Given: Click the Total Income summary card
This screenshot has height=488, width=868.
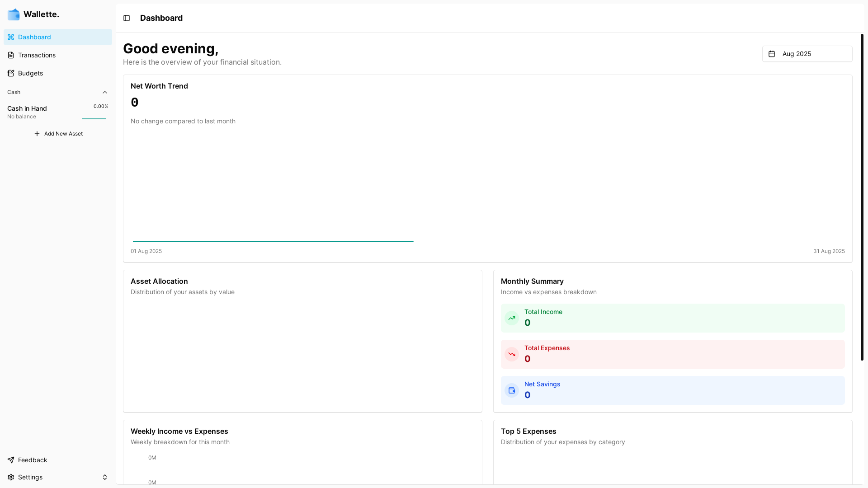Looking at the screenshot, I should [673, 318].
